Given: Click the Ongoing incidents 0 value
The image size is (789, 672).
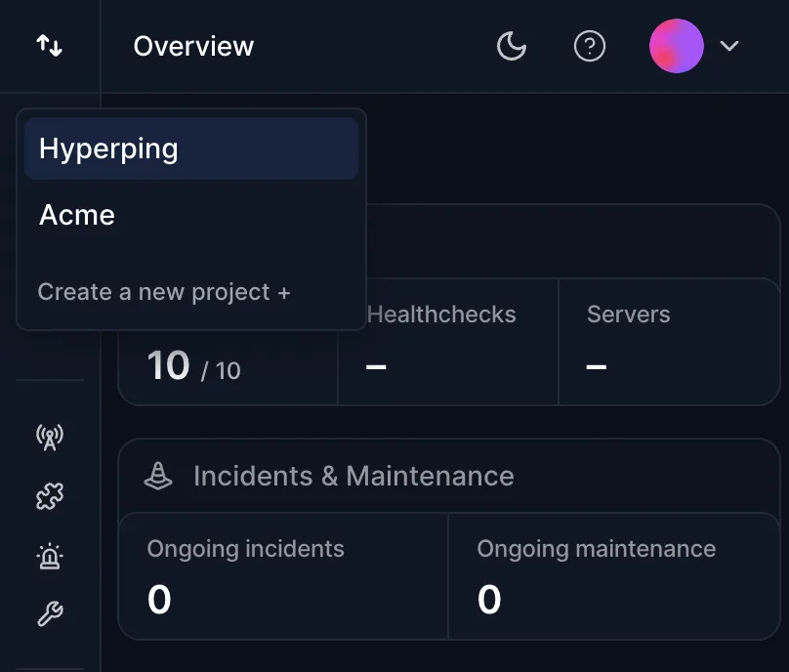Looking at the screenshot, I should coord(159,599).
